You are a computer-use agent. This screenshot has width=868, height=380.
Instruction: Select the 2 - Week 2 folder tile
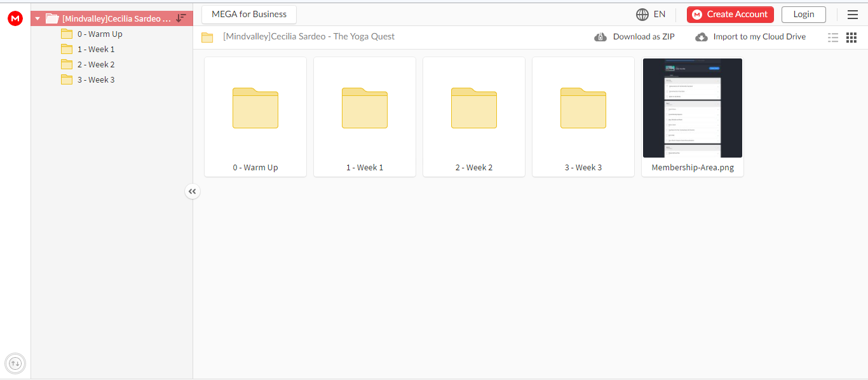(474, 117)
